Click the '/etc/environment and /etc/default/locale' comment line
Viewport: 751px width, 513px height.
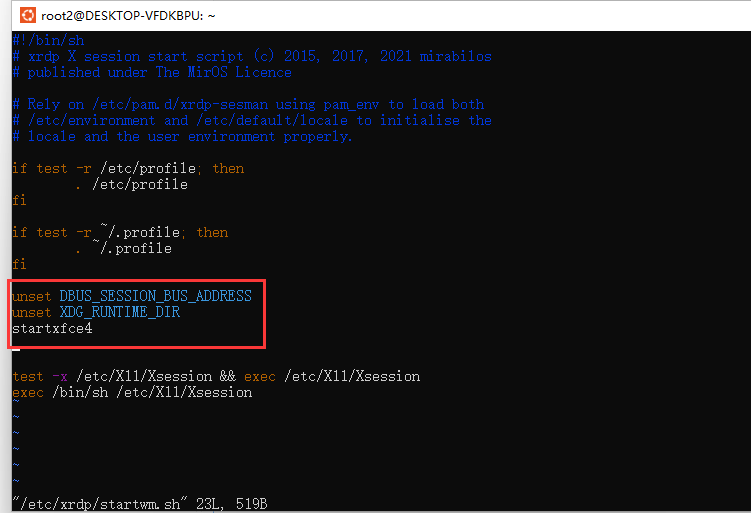coord(252,120)
